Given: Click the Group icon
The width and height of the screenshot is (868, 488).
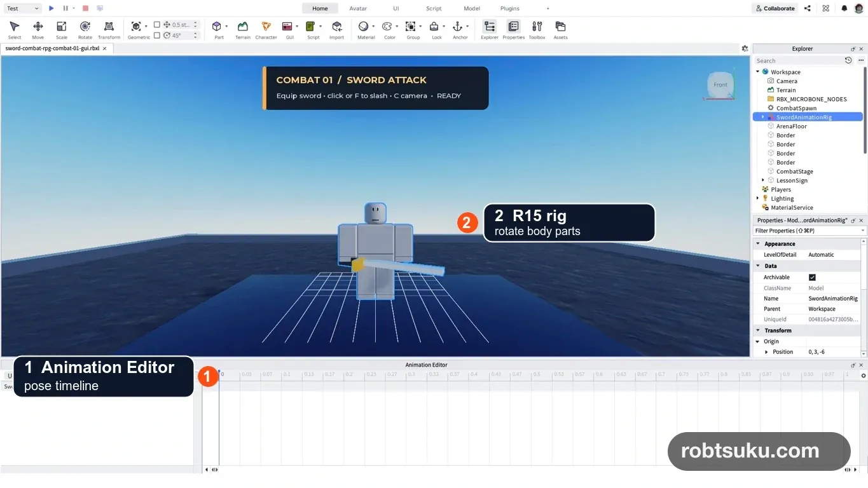Looking at the screenshot, I should click(411, 27).
